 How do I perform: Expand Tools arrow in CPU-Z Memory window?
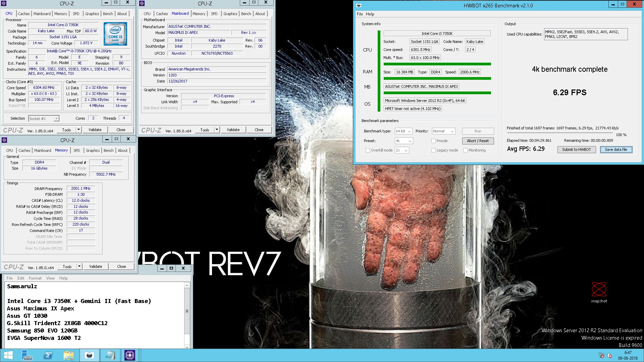(79, 266)
